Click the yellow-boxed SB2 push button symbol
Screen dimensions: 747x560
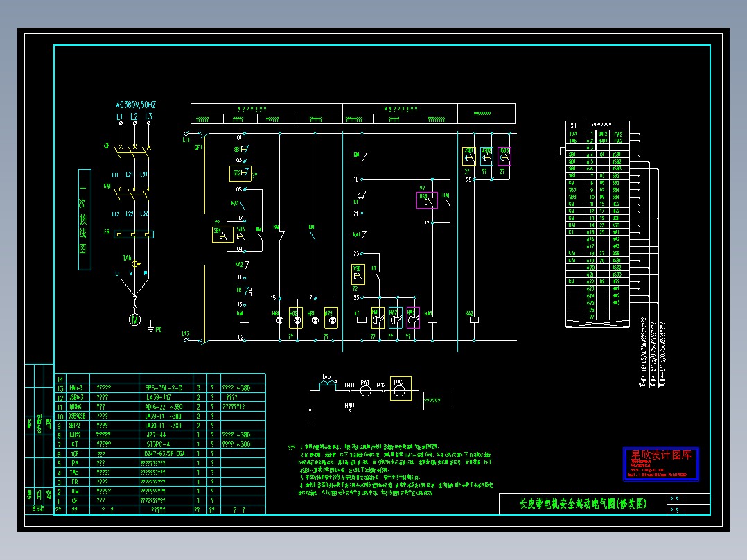point(240,173)
